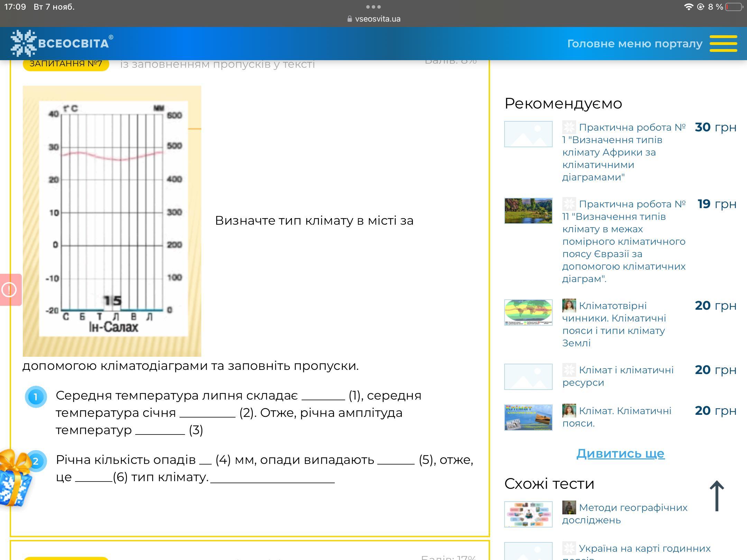
Task: Tap the lock icon beside vseosvita.ua
Action: 350,19
